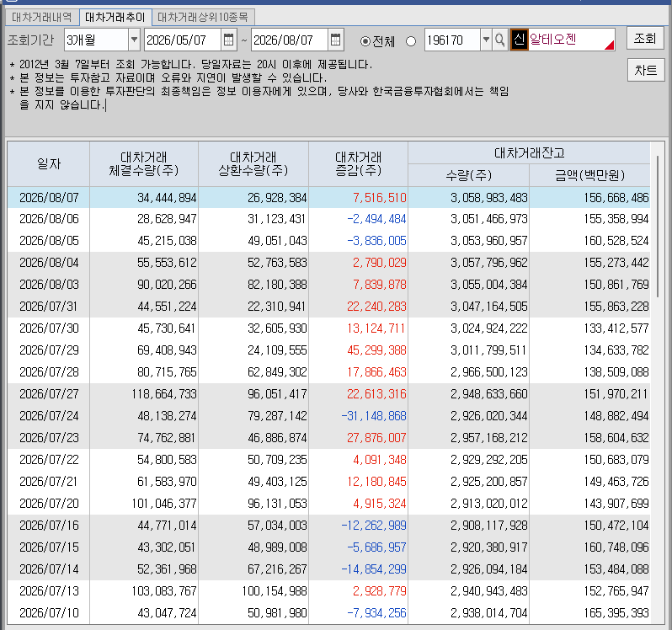Click the 차트 button
672x630 pixels.
[x=646, y=70]
